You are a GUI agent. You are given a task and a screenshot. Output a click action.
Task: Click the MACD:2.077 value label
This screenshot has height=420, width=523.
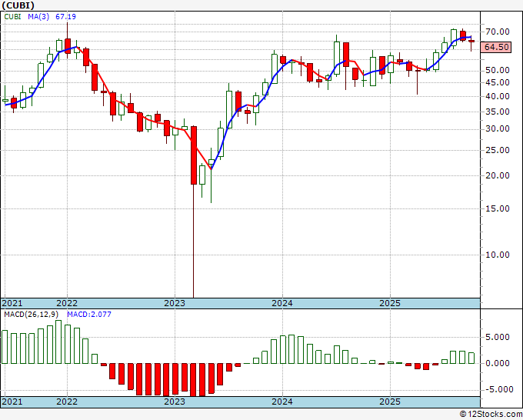click(89, 315)
